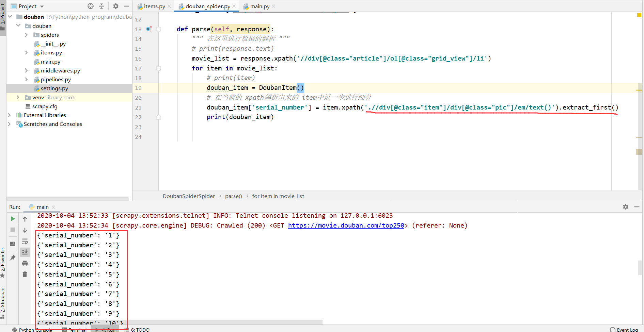Image resolution: width=644 pixels, height=332 pixels.
Task: Close the main.py editor tab
Action: click(274, 6)
